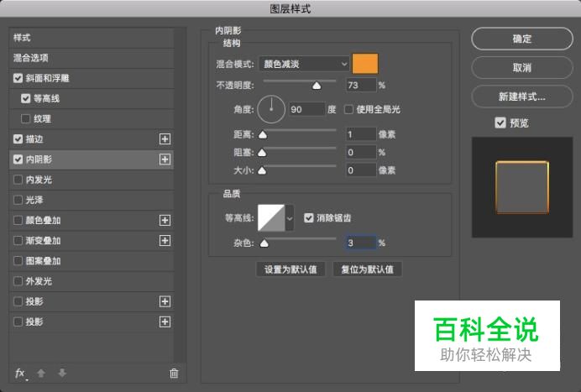Enable the 光泽 checkbox

click(18, 200)
